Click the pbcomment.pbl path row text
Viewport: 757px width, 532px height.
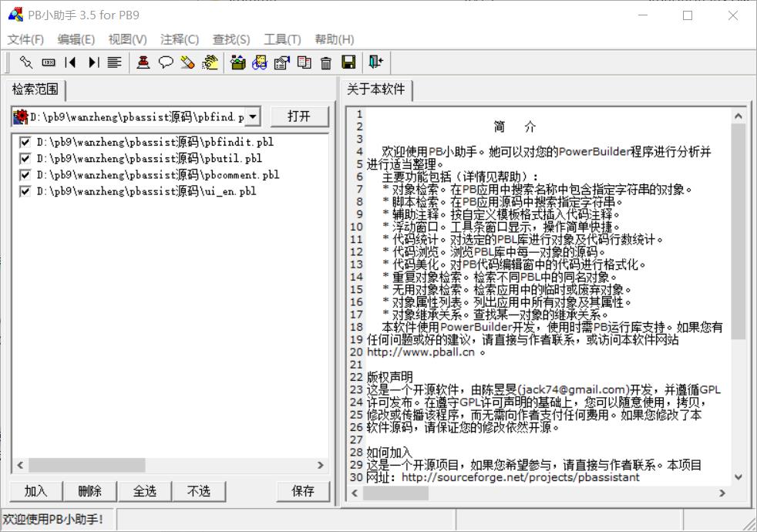(x=158, y=175)
